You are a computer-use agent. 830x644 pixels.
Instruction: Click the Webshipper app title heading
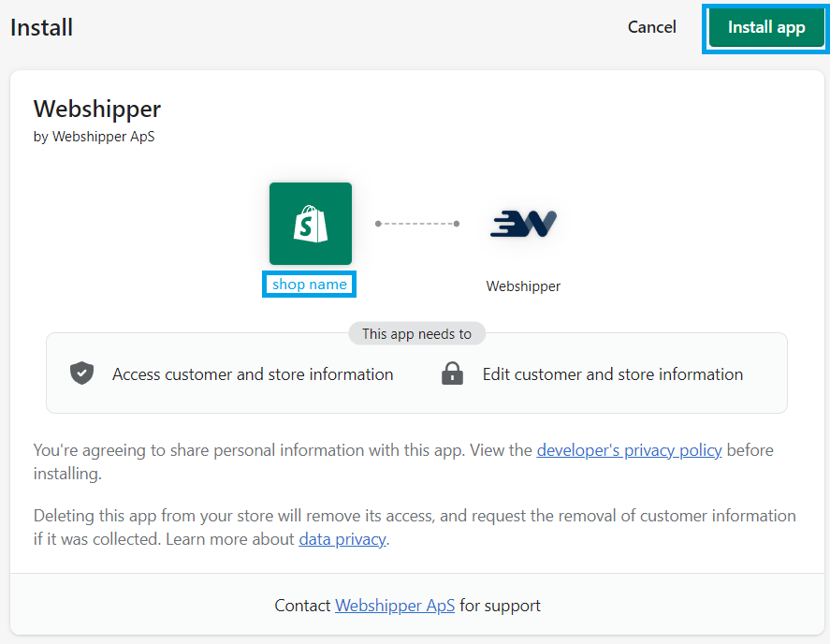pyautogui.click(x=97, y=110)
